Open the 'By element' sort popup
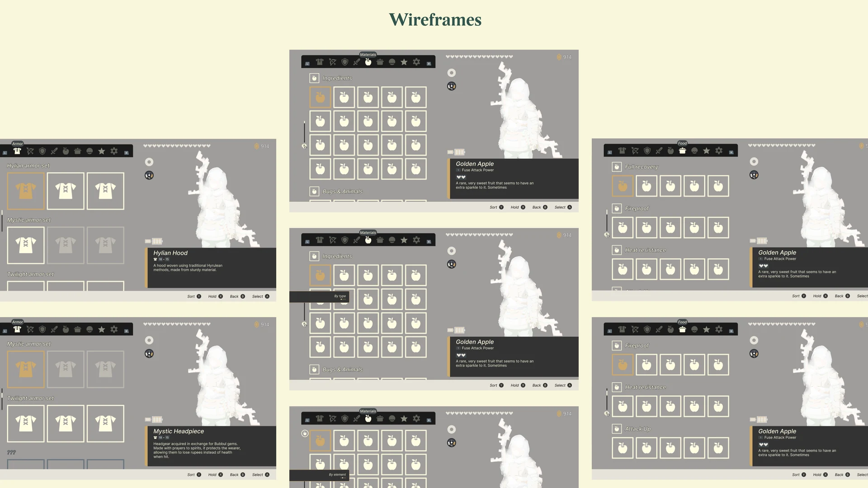Viewport: 868px width, 488px height. [319, 475]
